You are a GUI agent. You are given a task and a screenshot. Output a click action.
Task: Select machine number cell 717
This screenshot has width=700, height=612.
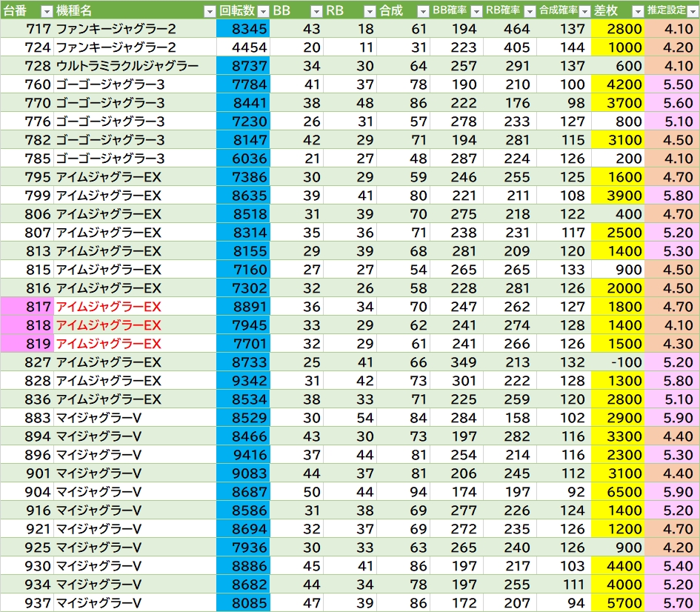pyautogui.click(x=27, y=29)
